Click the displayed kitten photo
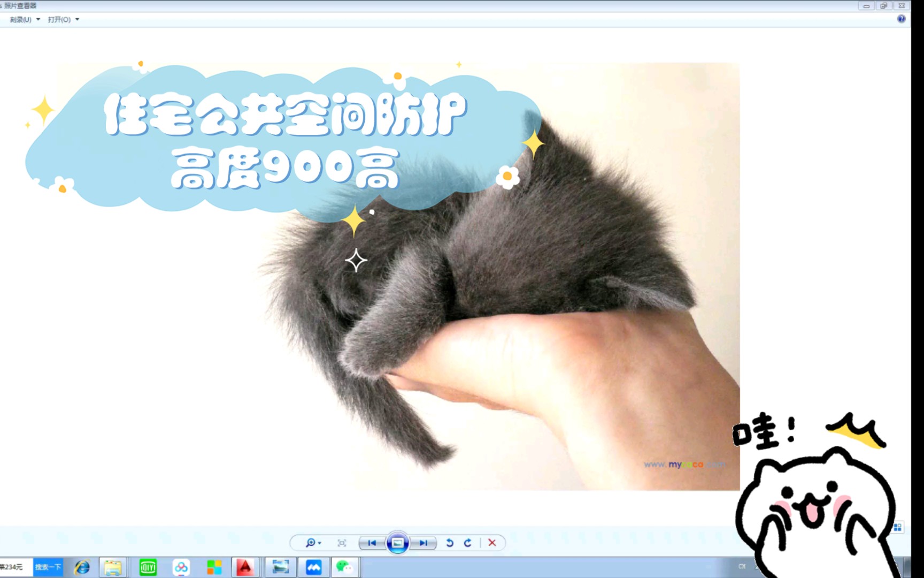Viewport: 924px width, 578px height. [397, 276]
